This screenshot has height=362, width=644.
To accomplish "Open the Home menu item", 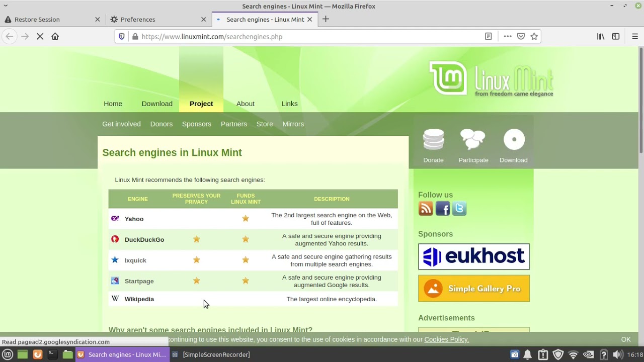I will 113,104.
